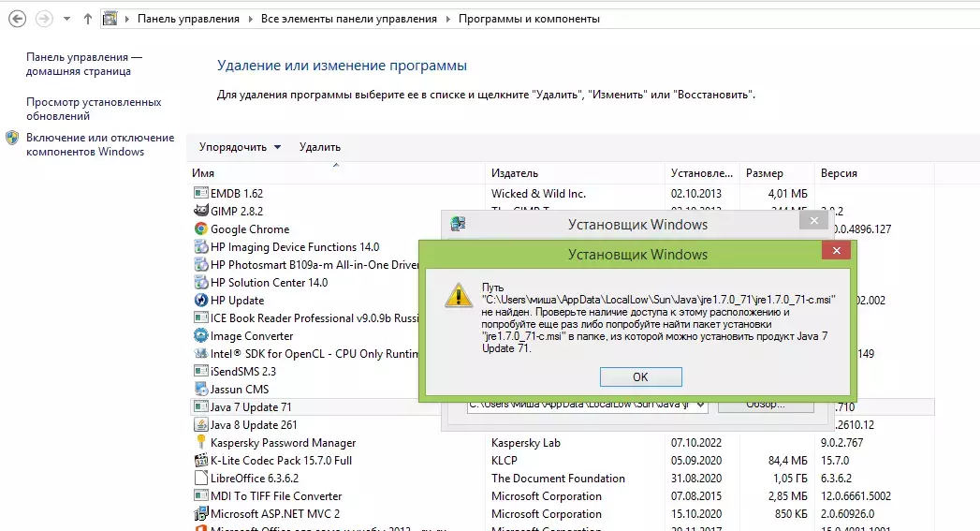Click the Jassun CMS icon
This screenshot has height=531, width=980.
click(x=200, y=389)
